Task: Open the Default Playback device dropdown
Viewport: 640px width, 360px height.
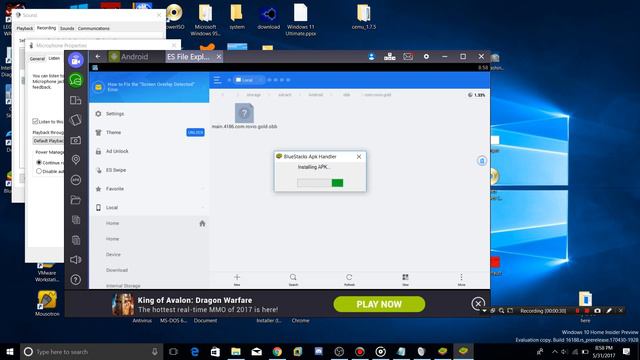Action: 48,140
